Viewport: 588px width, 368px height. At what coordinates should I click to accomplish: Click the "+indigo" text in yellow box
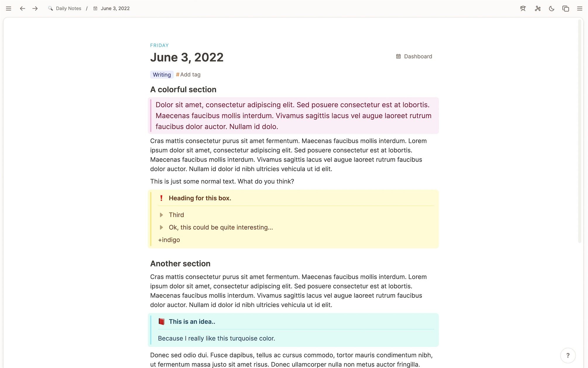169,240
